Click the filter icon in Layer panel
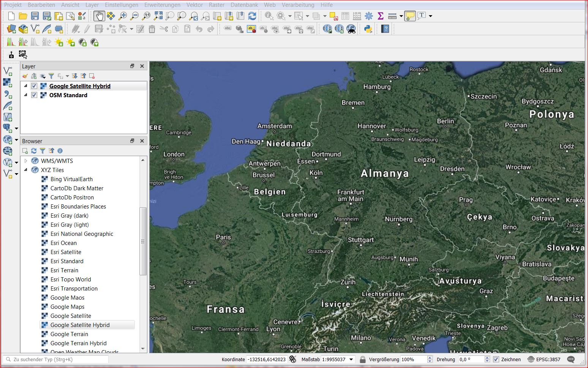This screenshot has width=588, height=368. click(51, 76)
